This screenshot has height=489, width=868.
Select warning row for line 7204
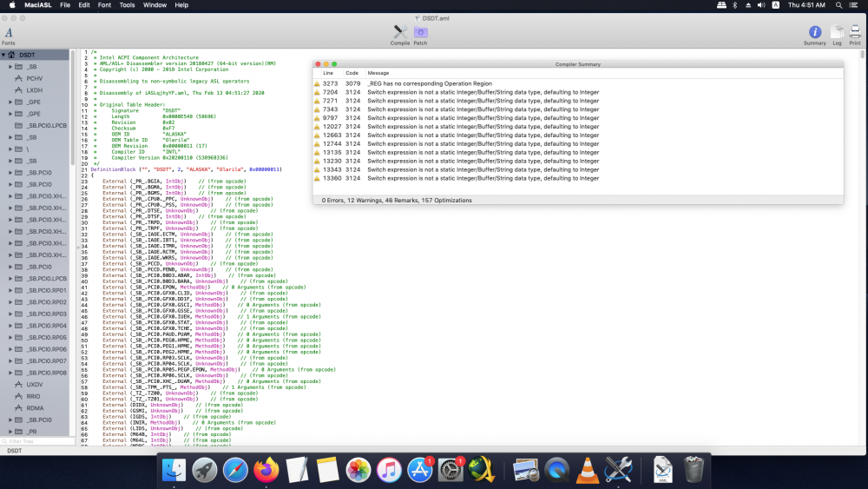(578, 92)
